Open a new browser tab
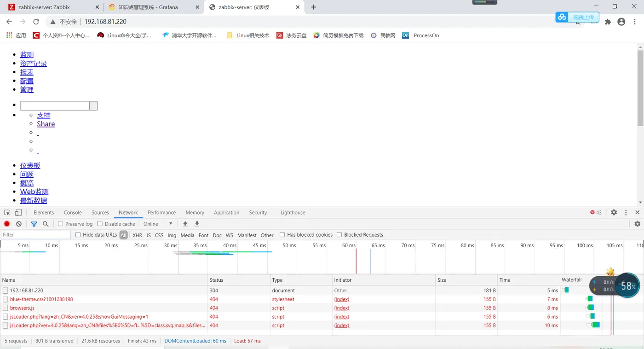This screenshot has width=644, height=349. (314, 7)
